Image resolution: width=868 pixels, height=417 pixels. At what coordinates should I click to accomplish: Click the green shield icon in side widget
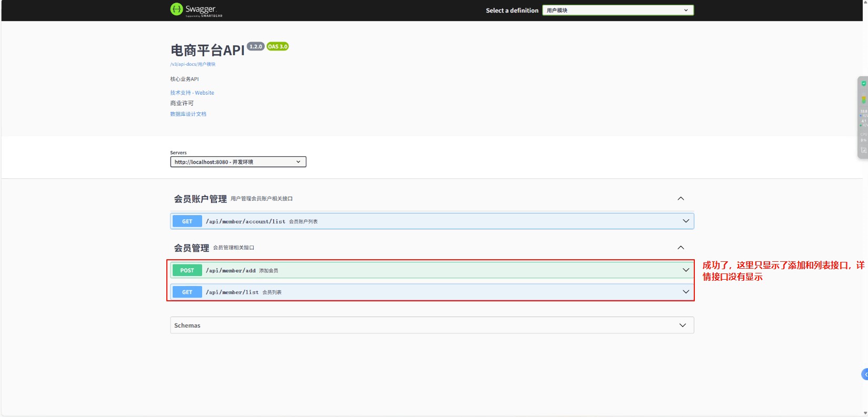(864, 84)
